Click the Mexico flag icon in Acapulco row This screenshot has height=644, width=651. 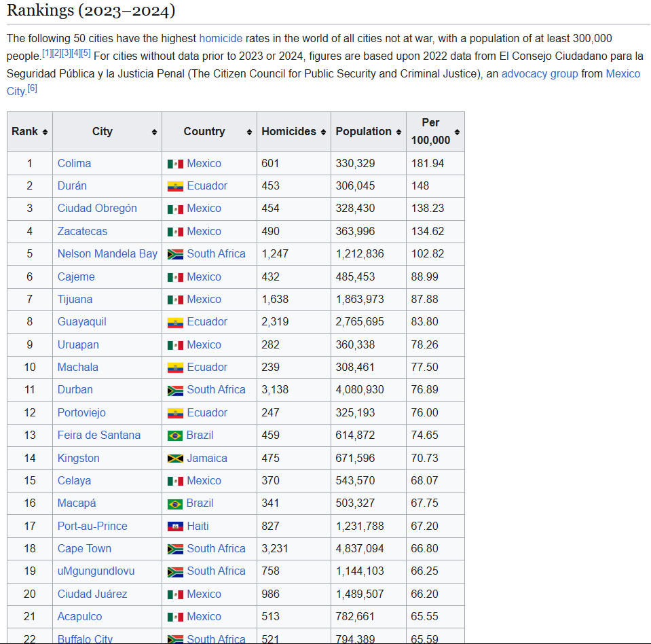click(175, 617)
